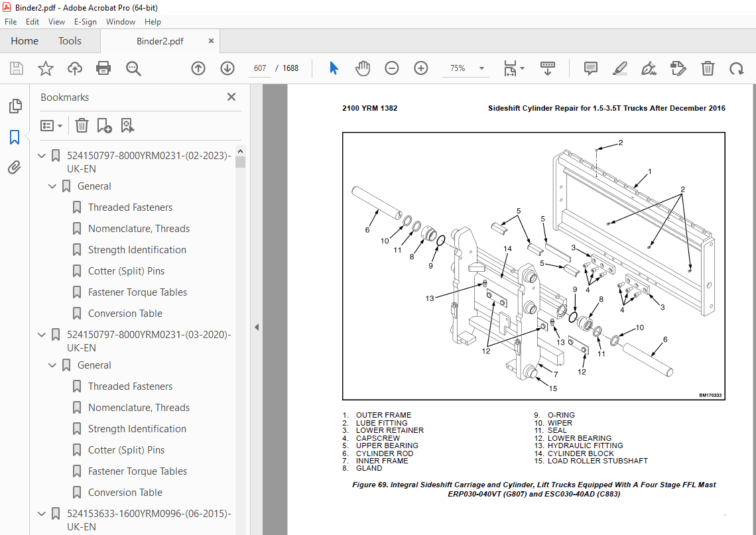Open the Sign document pen tool
This screenshot has height=535, width=756.
(649, 68)
